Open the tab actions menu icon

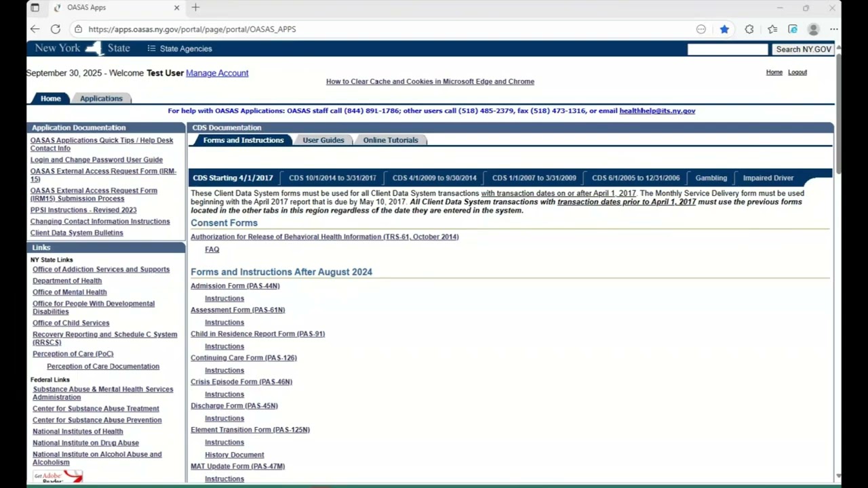point(35,7)
